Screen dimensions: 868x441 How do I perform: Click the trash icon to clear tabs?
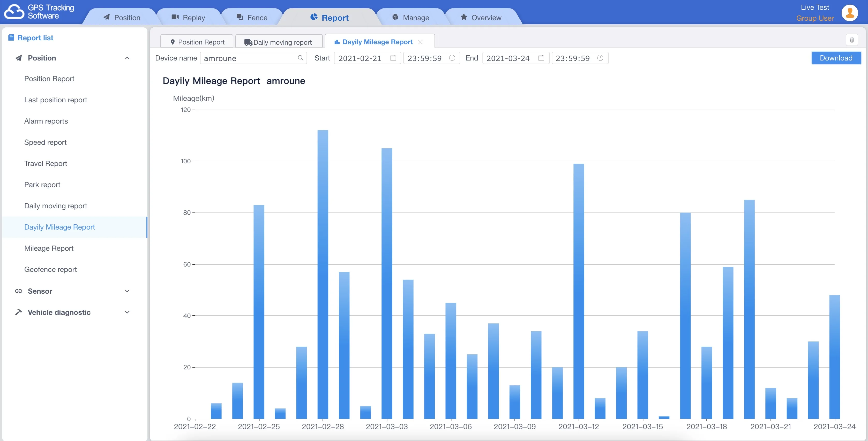[x=851, y=40]
